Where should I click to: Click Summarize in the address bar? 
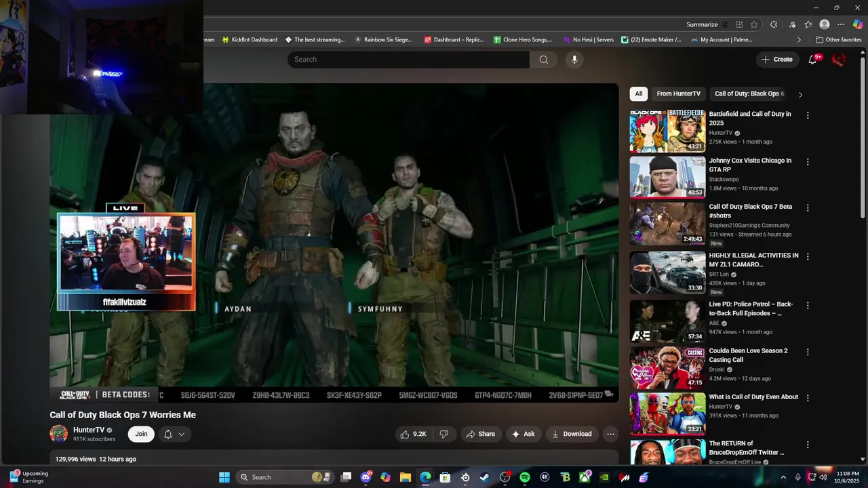pos(702,24)
